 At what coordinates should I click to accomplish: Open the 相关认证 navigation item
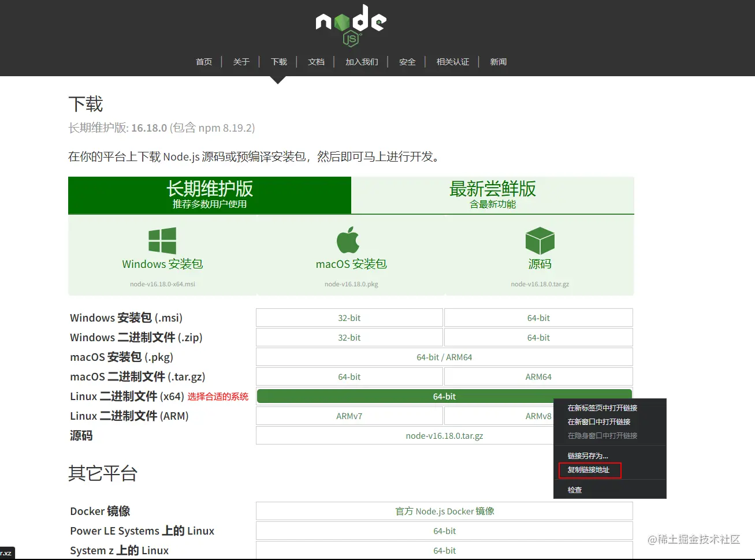453,62
